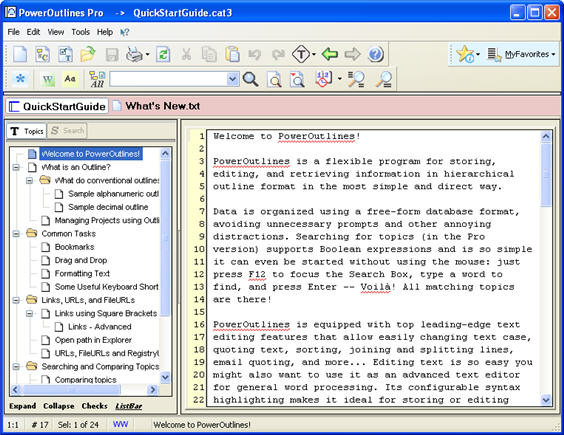Collapse 'Links using Square Brackets' node
564x435 pixels.
[29, 314]
